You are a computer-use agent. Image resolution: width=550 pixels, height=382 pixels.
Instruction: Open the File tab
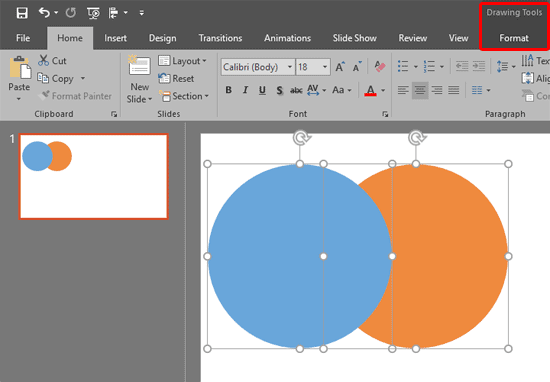23,38
